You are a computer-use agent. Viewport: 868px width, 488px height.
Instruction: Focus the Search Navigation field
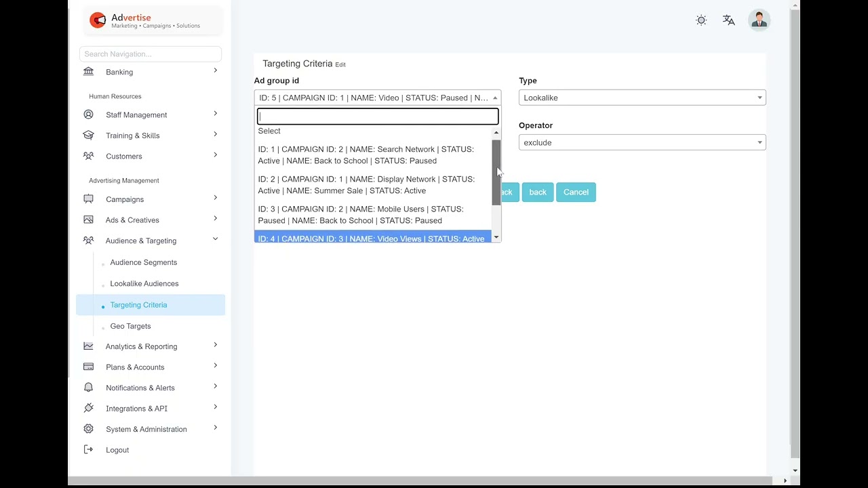[151, 54]
